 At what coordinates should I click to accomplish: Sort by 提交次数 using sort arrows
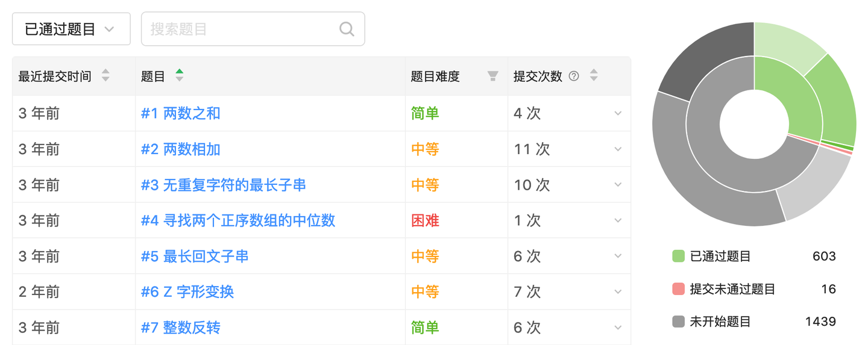pyautogui.click(x=594, y=76)
